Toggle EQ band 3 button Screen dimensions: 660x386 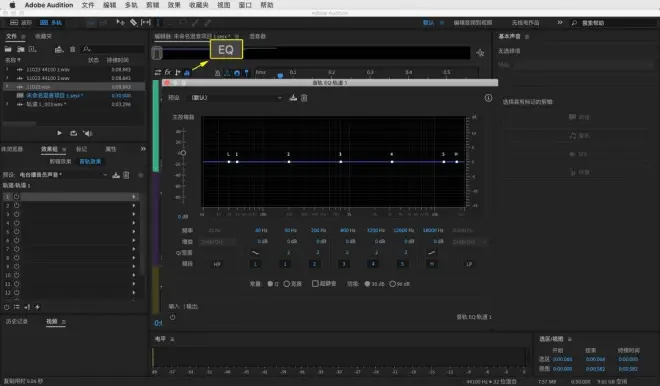343,264
